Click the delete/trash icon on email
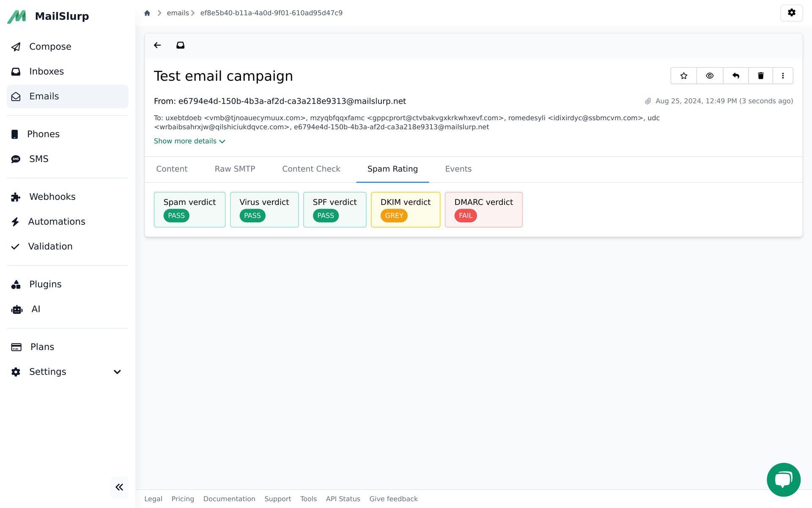812x508 pixels. coord(760,75)
